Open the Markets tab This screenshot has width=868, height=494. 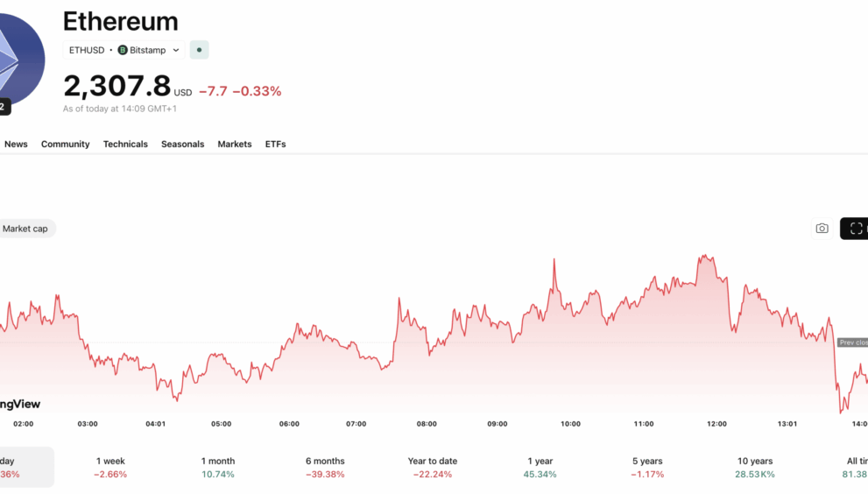click(235, 144)
